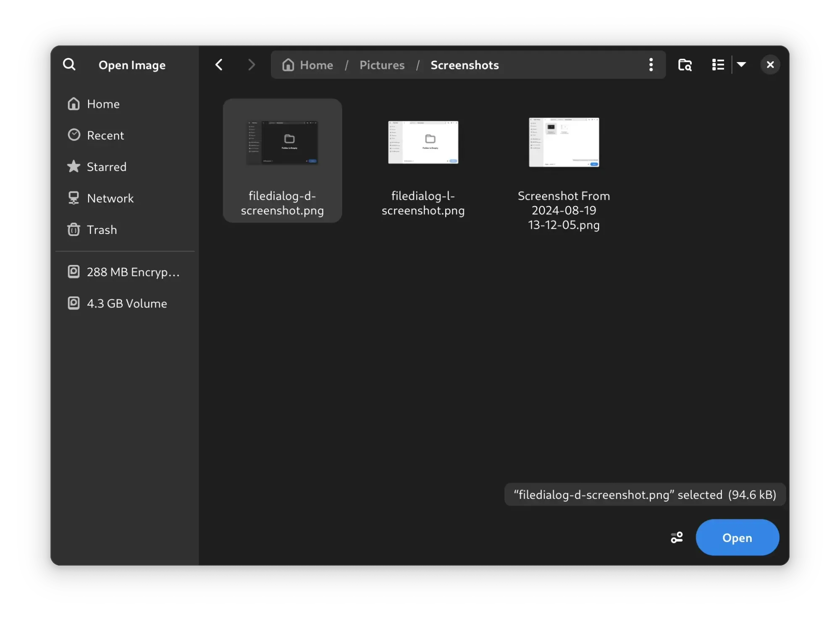
Task: Open Recent files location
Action: (x=105, y=134)
